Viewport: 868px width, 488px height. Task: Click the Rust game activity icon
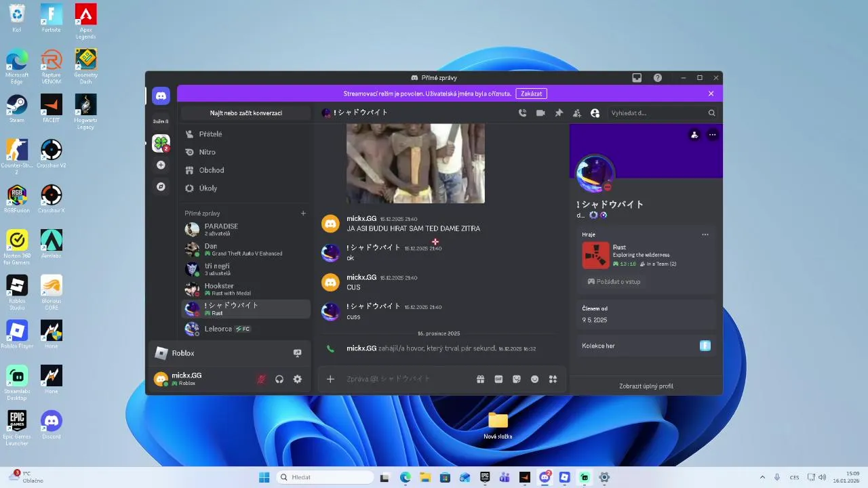[x=595, y=256]
